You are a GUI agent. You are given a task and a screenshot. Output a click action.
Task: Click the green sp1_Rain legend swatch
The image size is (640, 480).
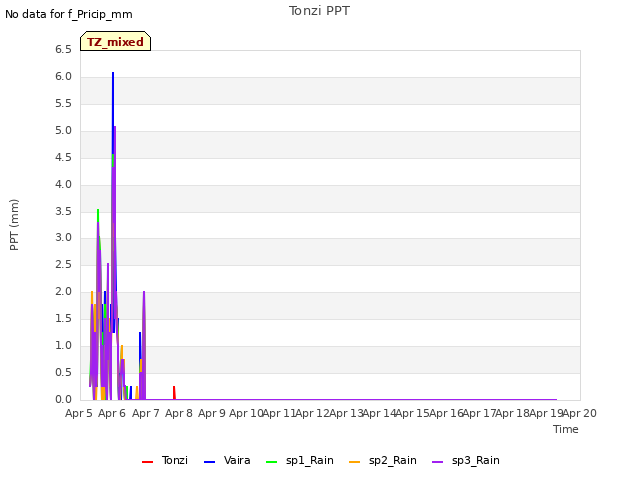tap(271, 462)
